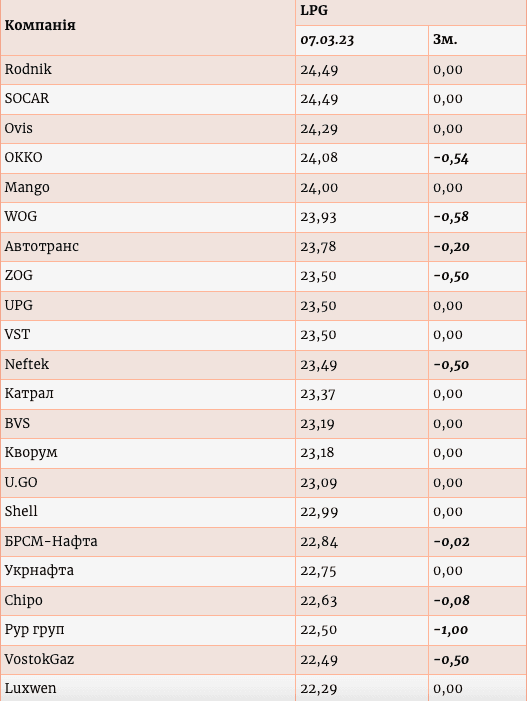
Task: Click the Рур груп change -1,00
Action: pos(451,630)
